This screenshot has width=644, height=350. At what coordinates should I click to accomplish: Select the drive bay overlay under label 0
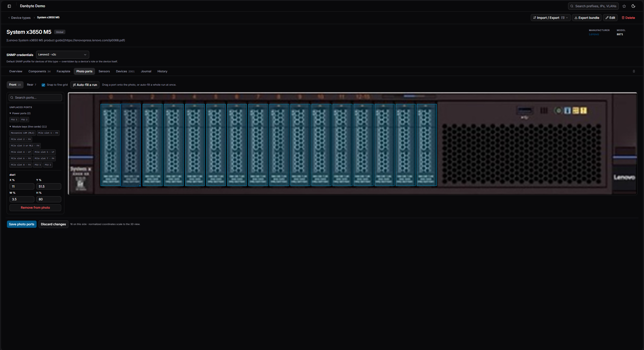111,145
